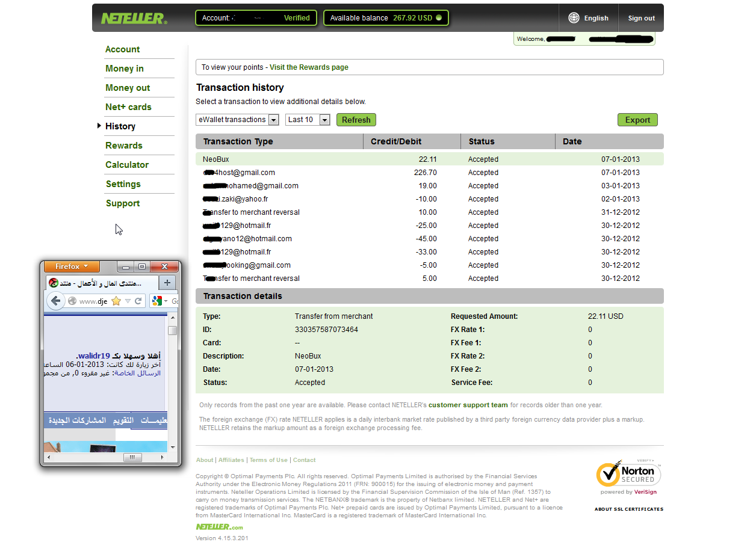This screenshot has height=551, width=756.
Task: Change language from English
Action: [x=596, y=18]
